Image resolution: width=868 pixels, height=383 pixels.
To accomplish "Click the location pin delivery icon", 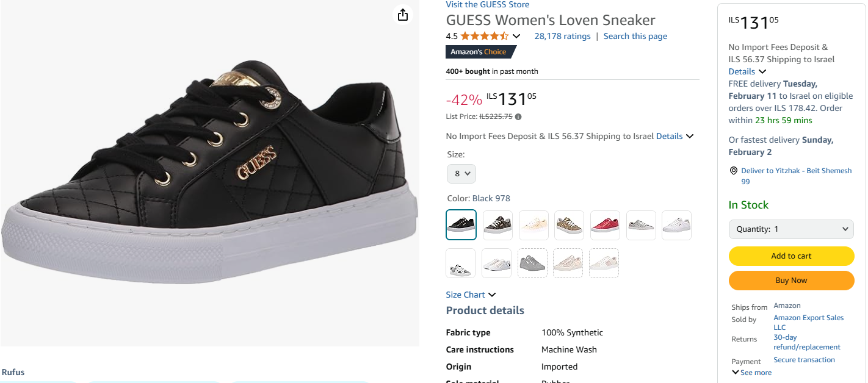I will pyautogui.click(x=733, y=171).
